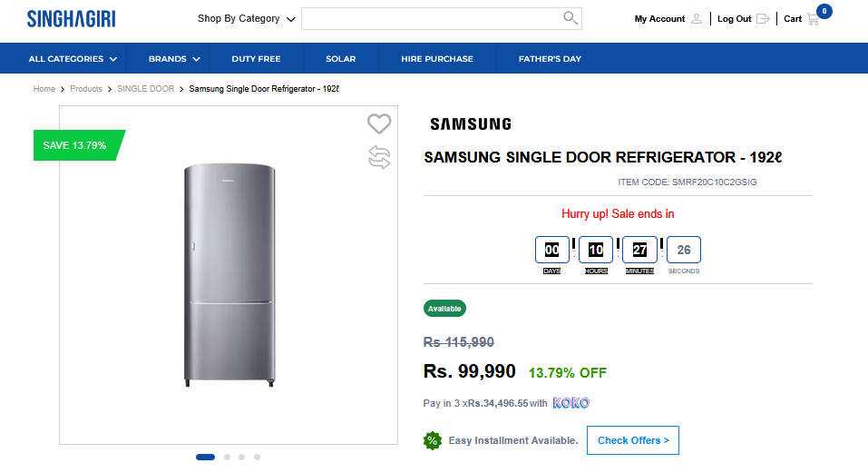The width and height of the screenshot is (868, 473).
Task: Select the second image carousel dot
Action: tap(227, 457)
